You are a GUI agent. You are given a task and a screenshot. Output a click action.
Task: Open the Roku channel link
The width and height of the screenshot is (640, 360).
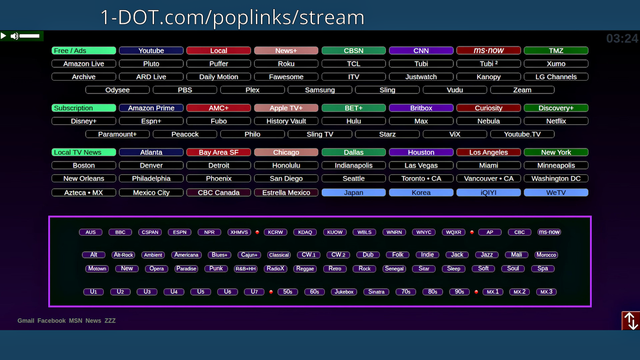click(x=286, y=64)
